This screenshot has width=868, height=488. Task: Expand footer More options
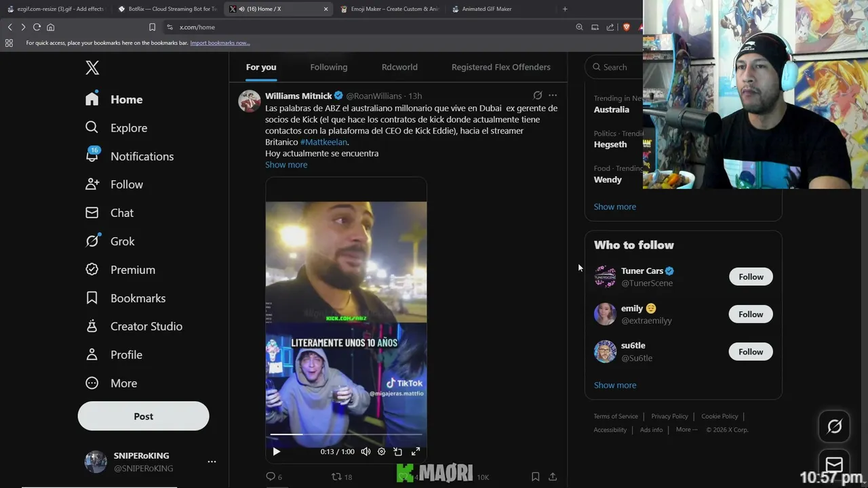pyautogui.click(x=686, y=430)
